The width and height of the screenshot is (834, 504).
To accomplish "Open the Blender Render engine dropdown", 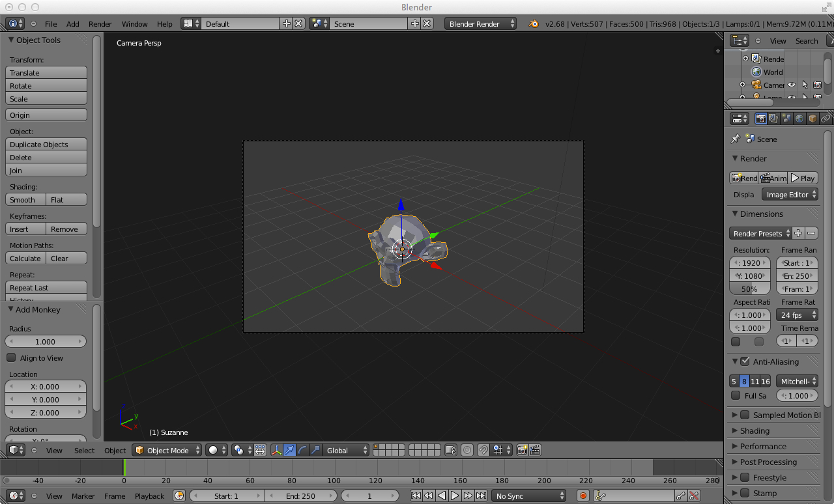I will (x=481, y=23).
